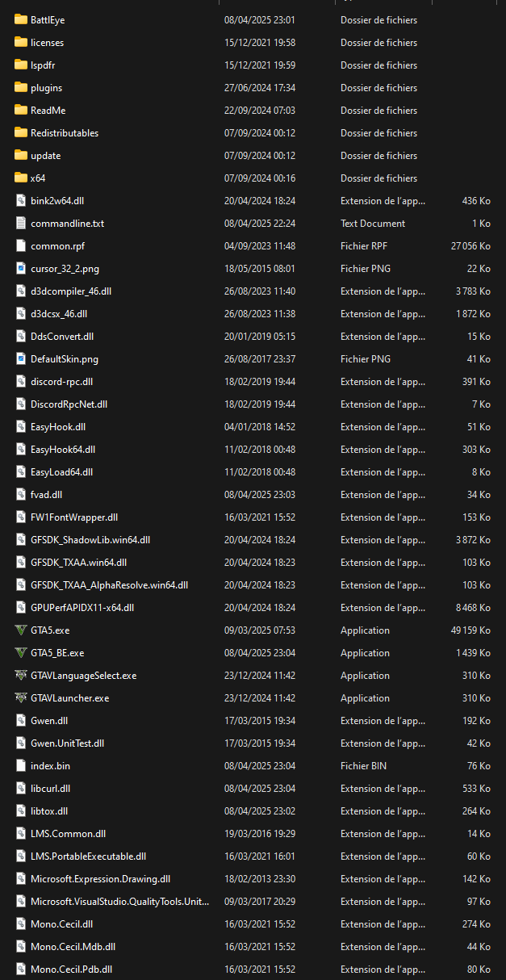
Task: Click the plugins folder icon
Action: (21, 87)
